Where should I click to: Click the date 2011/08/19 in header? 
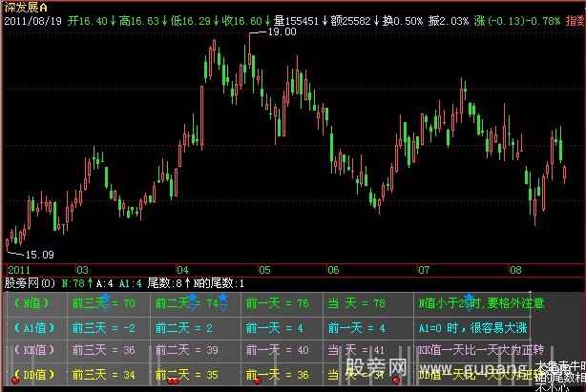[32, 21]
